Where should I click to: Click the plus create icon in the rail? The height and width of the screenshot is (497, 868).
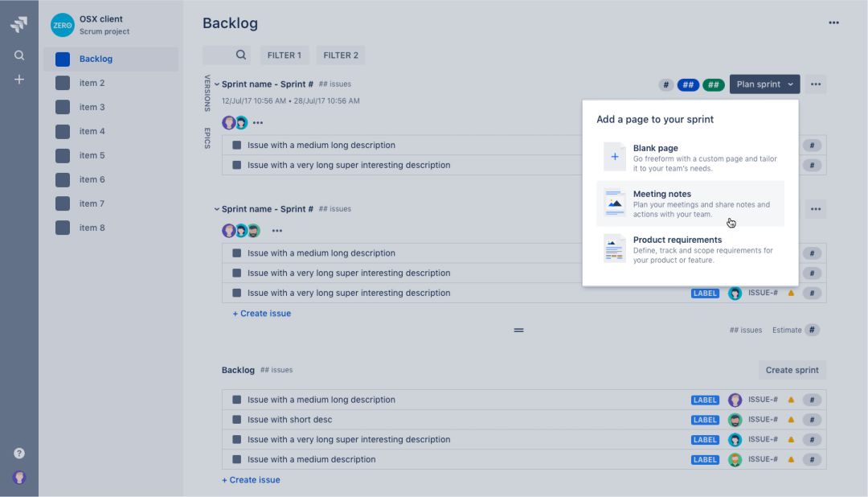[x=19, y=80]
